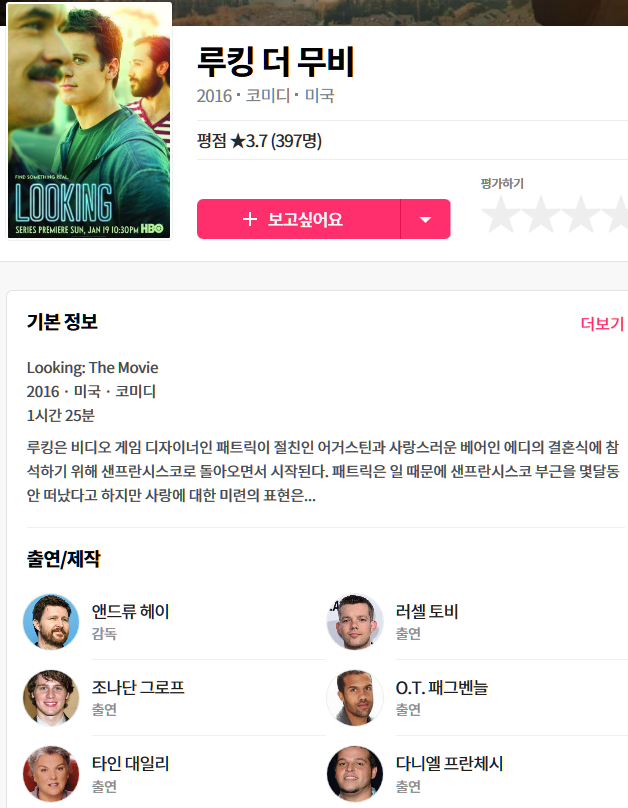The height and width of the screenshot is (808, 628).
Task: Open O.T. 패그벤늘 profile photo
Action: 355,698
